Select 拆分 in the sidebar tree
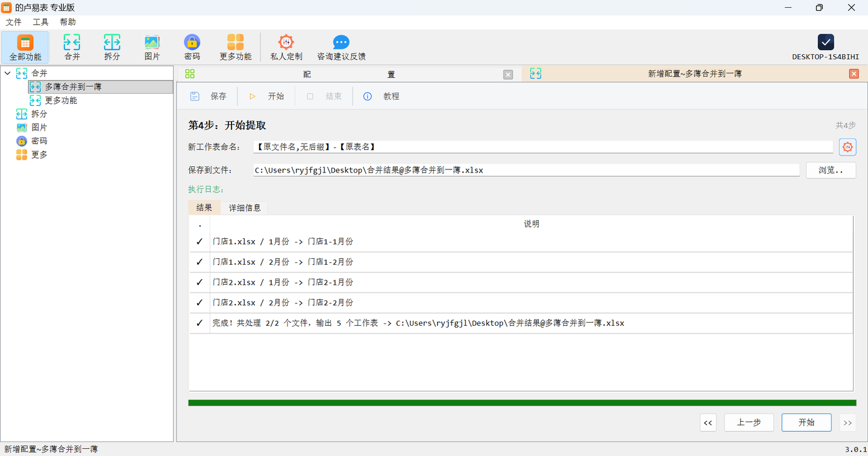The image size is (868, 456). 39,114
